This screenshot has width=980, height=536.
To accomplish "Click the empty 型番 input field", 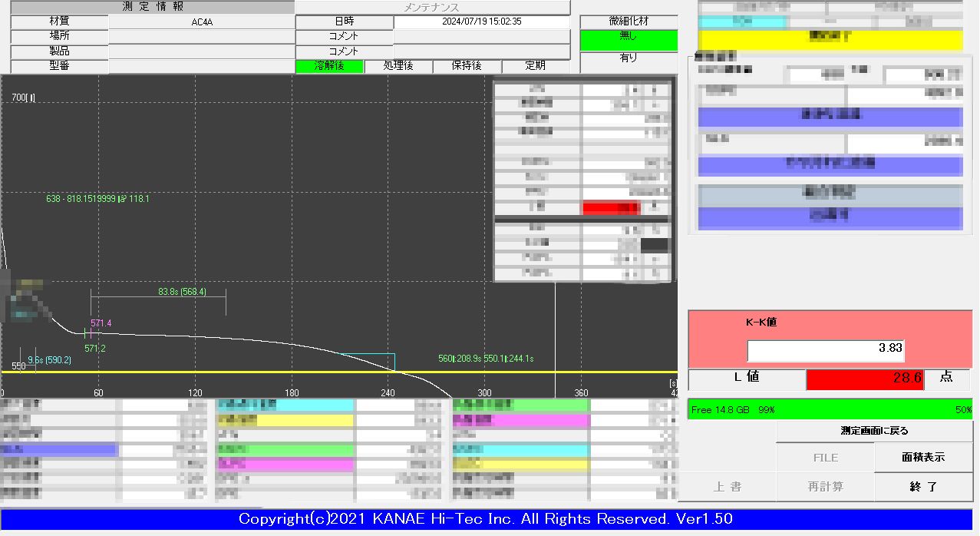I will [202, 66].
